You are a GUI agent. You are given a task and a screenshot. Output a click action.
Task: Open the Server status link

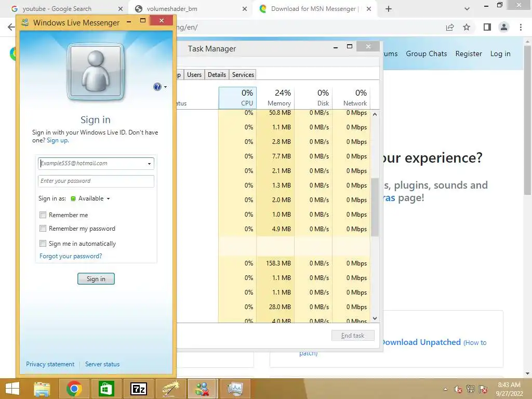point(102,364)
